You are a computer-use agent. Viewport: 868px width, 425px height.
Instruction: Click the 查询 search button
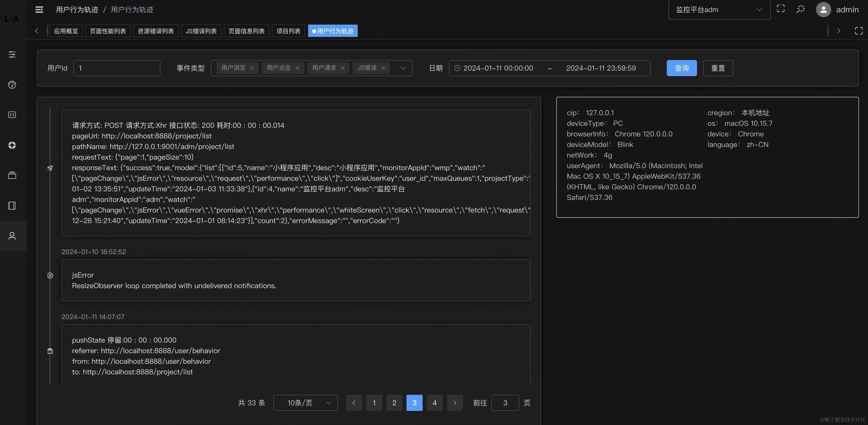click(x=681, y=68)
